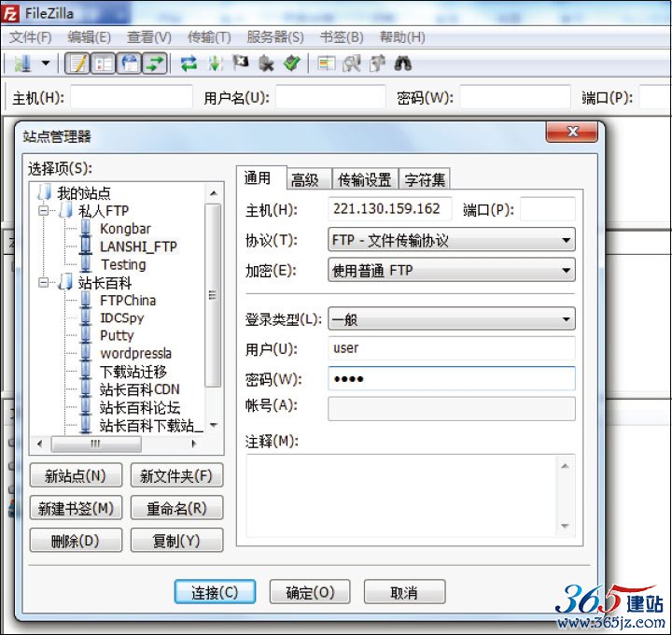Open the Site Manager toolbar icon

(x=22, y=63)
